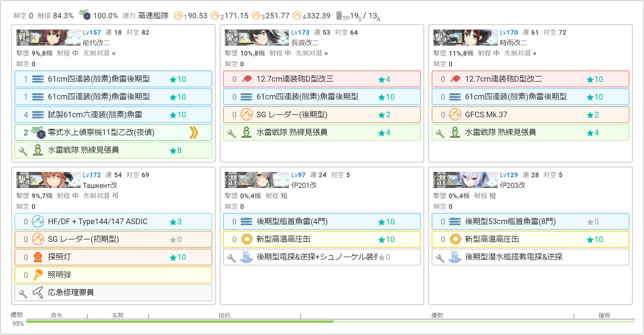Click level Lv129 link
Viewport: 644px width, 335px height.
(508, 175)
